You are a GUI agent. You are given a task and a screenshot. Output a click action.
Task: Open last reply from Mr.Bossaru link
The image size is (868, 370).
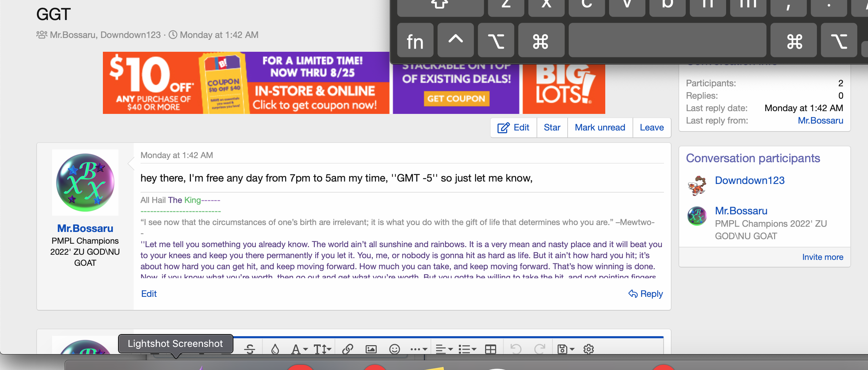point(820,120)
